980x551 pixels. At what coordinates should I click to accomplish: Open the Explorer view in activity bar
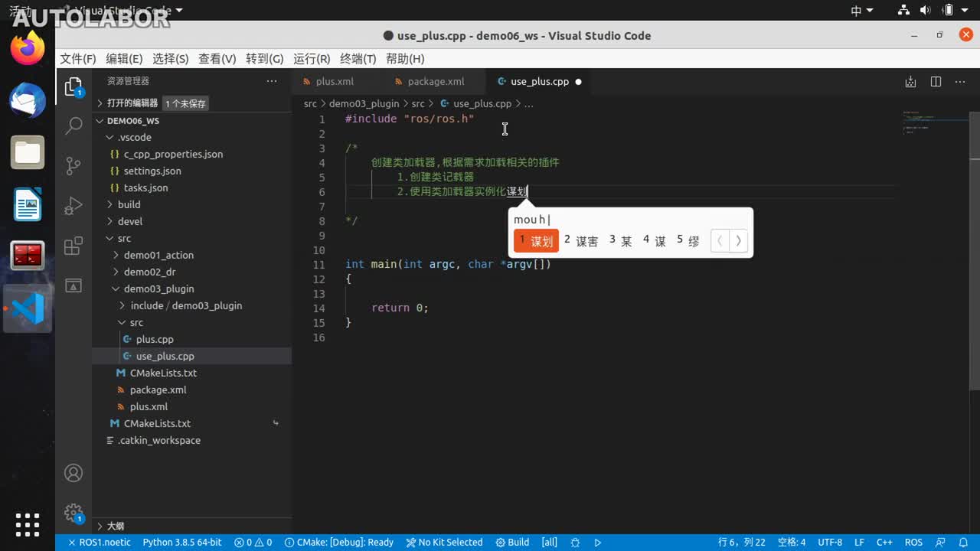73,86
